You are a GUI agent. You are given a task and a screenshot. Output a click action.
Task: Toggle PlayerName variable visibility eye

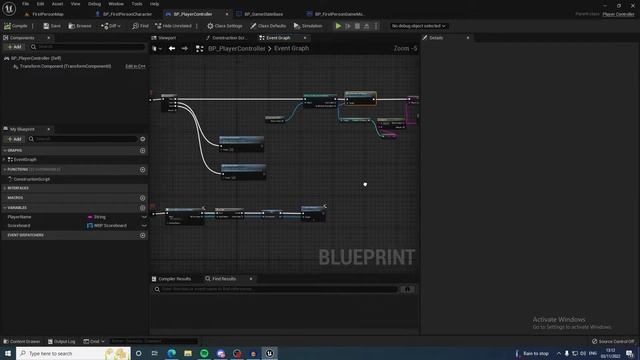(144, 217)
